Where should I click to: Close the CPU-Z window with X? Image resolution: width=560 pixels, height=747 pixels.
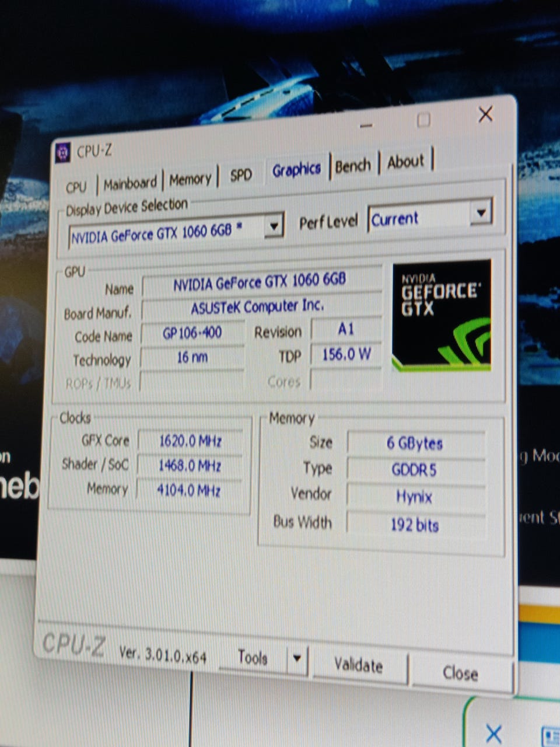485,114
